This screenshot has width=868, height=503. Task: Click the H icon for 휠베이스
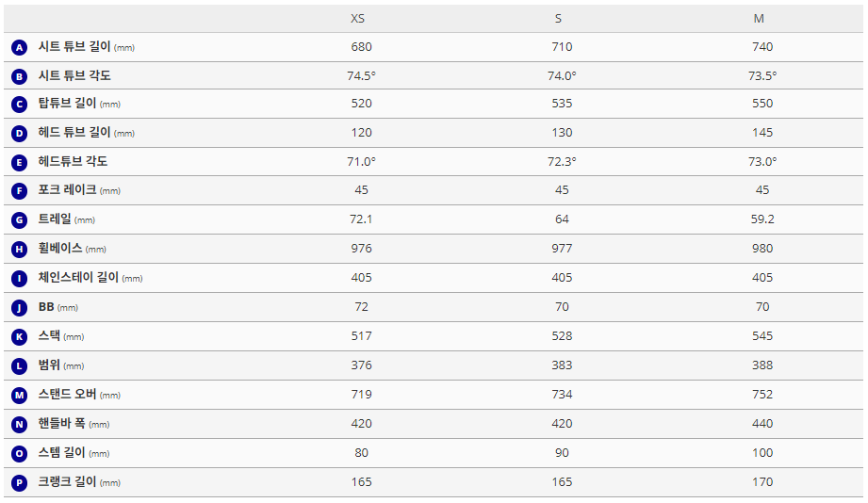(19, 250)
